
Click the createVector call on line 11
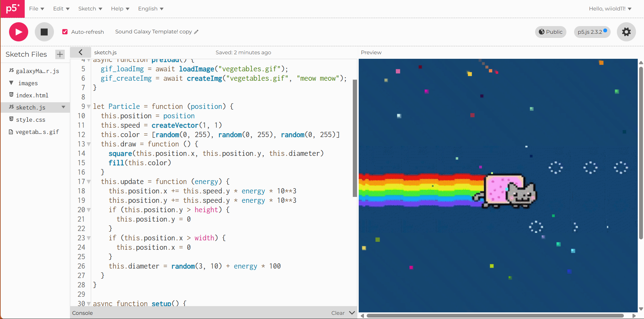pos(175,125)
